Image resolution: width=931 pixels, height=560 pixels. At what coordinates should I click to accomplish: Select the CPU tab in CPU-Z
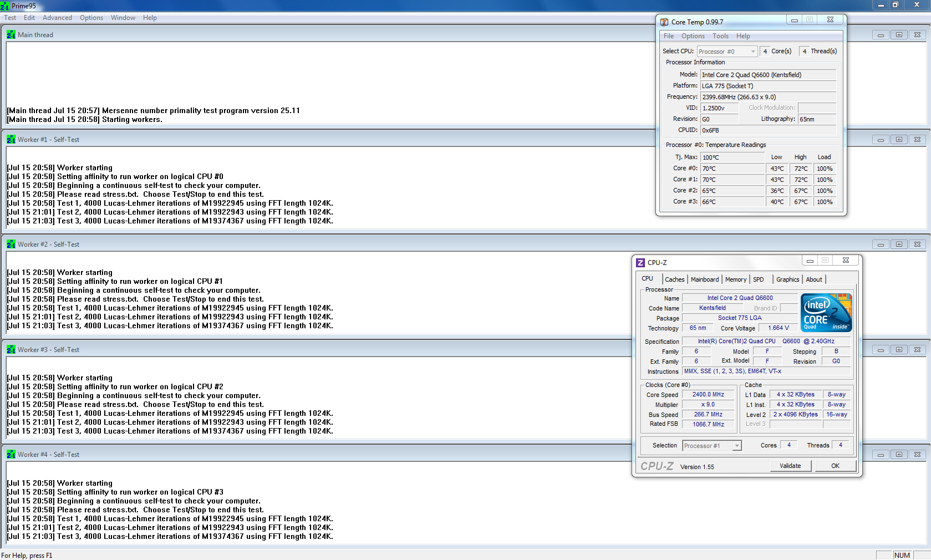(x=648, y=279)
